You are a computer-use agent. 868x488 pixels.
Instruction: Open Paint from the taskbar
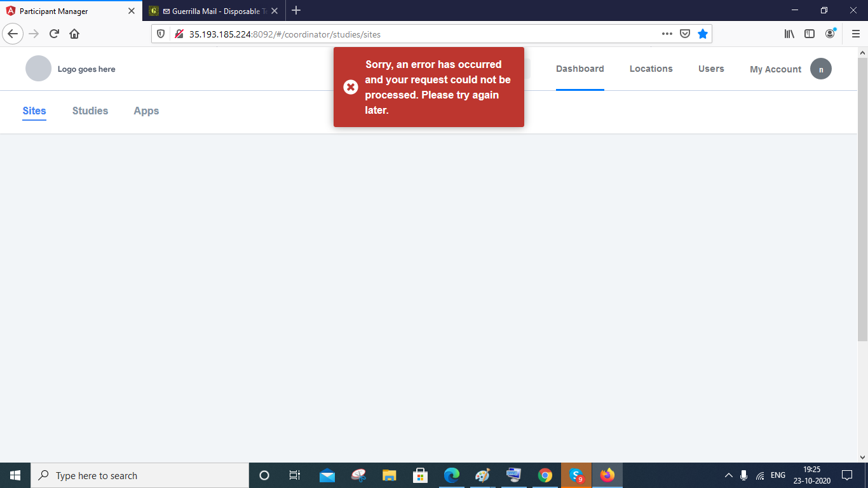482,475
